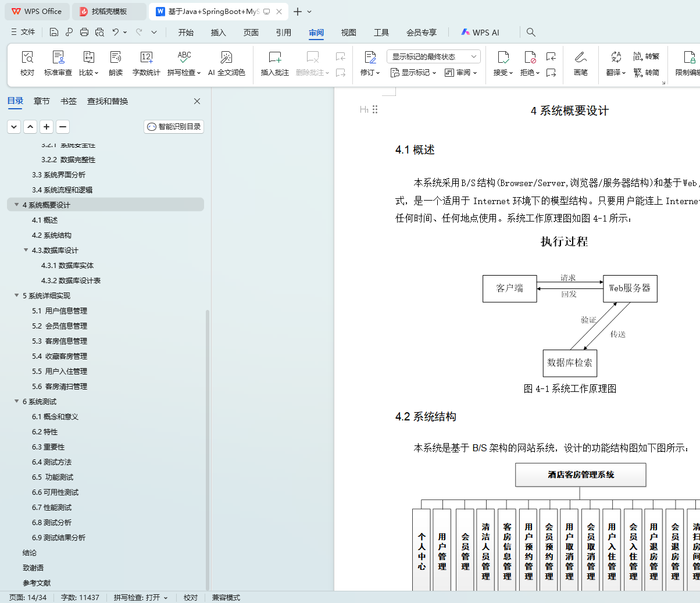Click the undo arrow icon

(x=116, y=32)
